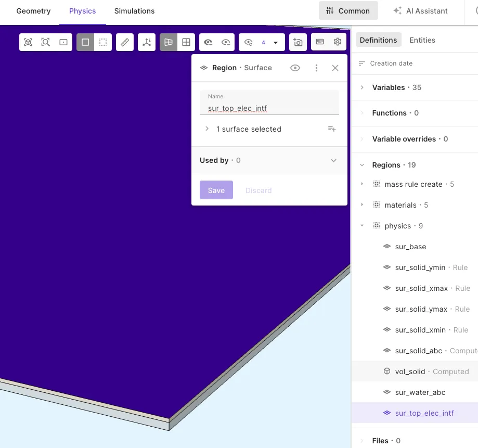Enable the solid box selection mode
This screenshot has width=478, height=448.
(x=85, y=42)
